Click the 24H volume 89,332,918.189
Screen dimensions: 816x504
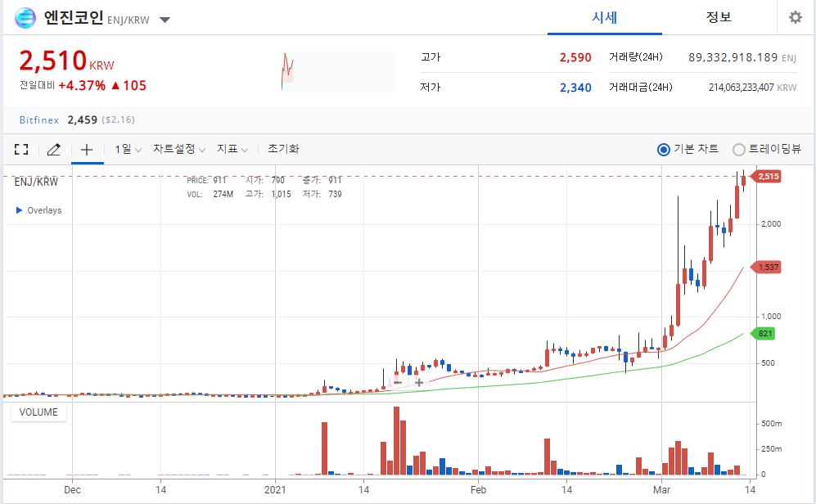733,57
